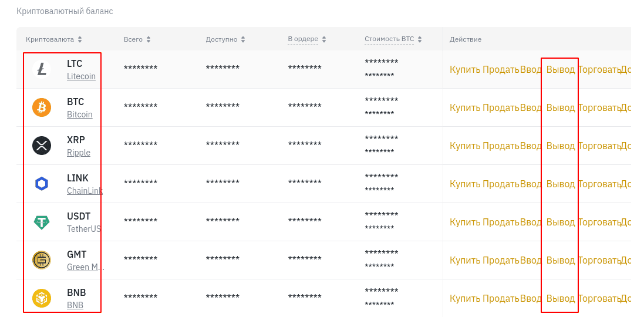
Task: Open the Litecoin name link
Action: (x=82, y=76)
